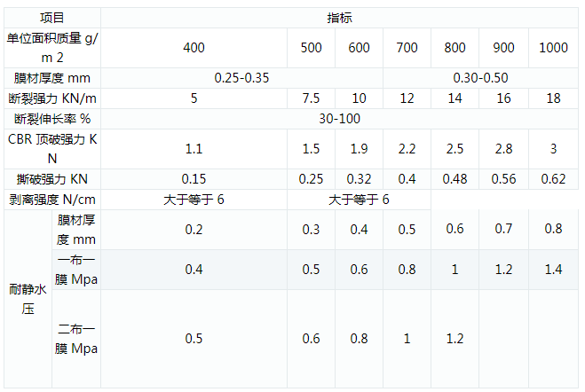Click the 剥离强度 N/cm row label
This screenshot has height=392, width=585.
click(x=52, y=200)
